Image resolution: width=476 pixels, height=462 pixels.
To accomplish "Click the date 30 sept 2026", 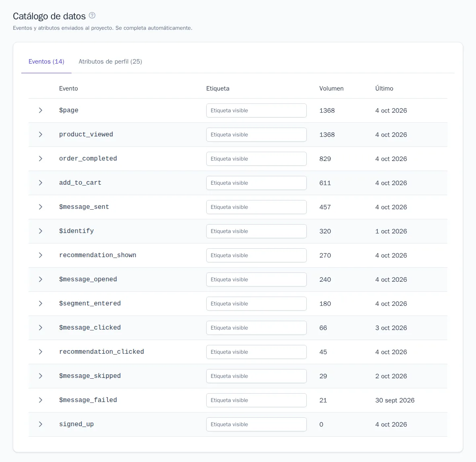I will point(395,400).
